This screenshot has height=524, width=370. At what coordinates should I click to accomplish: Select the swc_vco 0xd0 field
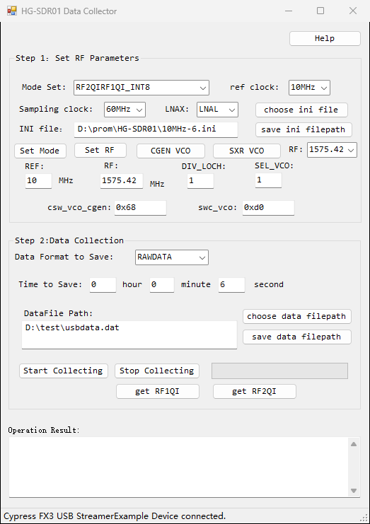[268, 208]
